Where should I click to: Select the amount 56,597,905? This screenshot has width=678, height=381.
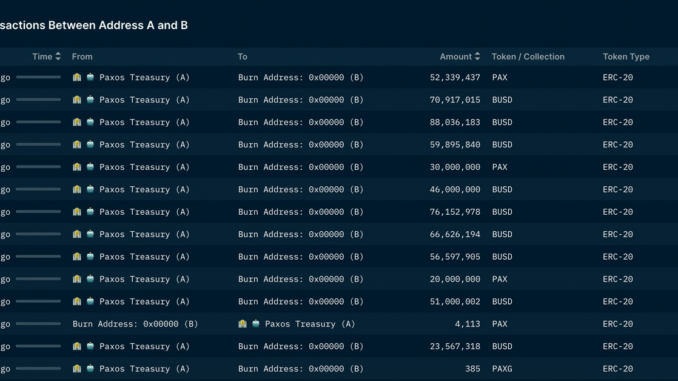click(455, 257)
